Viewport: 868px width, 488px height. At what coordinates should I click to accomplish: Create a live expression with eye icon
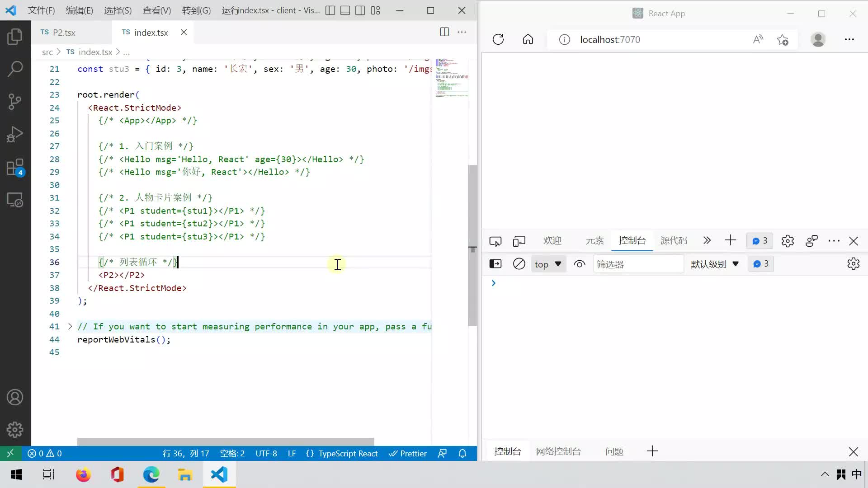click(x=579, y=264)
